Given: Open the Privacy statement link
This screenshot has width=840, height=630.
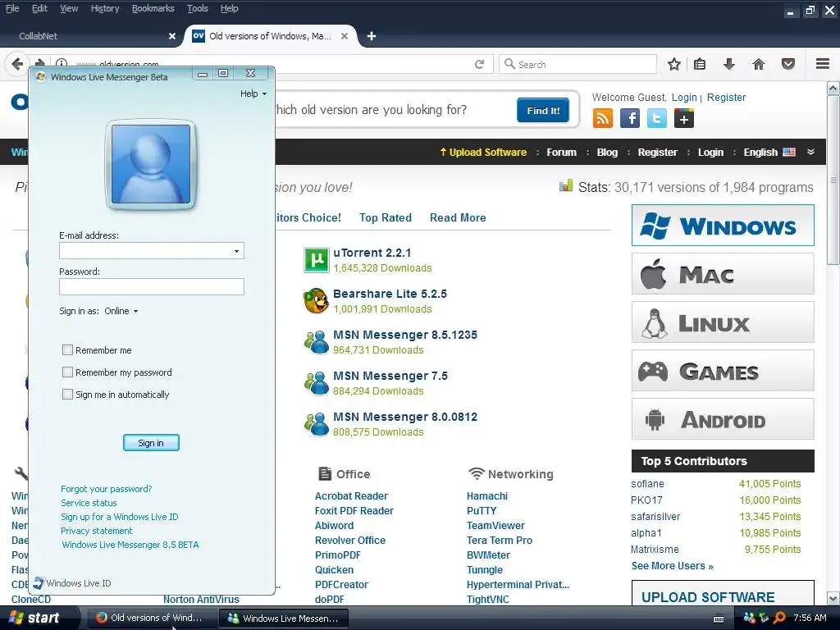Looking at the screenshot, I should (x=97, y=531).
